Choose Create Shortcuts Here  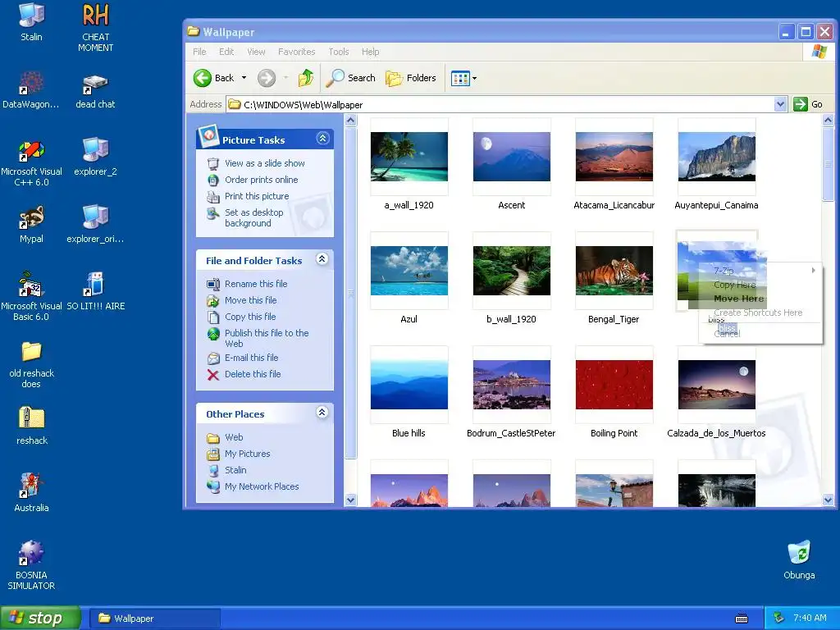pos(760,313)
